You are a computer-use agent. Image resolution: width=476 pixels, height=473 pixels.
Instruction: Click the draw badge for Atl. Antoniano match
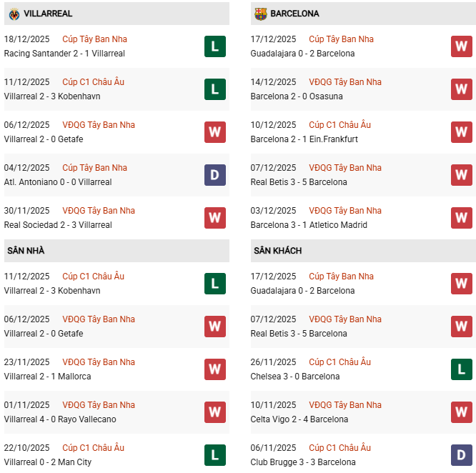pyautogui.click(x=214, y=175)
